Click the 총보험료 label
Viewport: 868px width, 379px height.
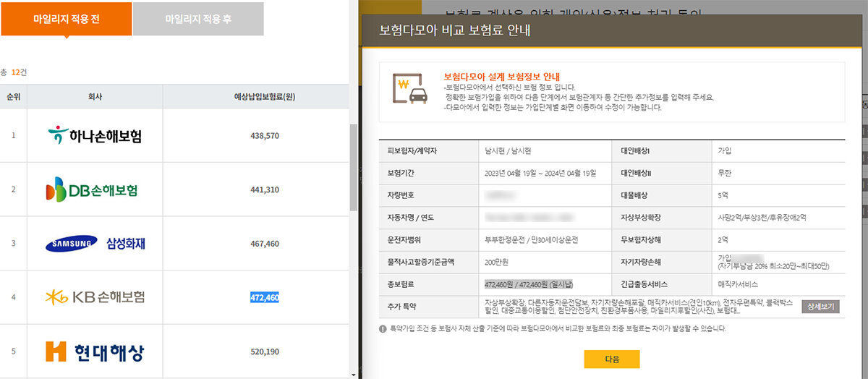pyautogui.click(x=400, y=284)
